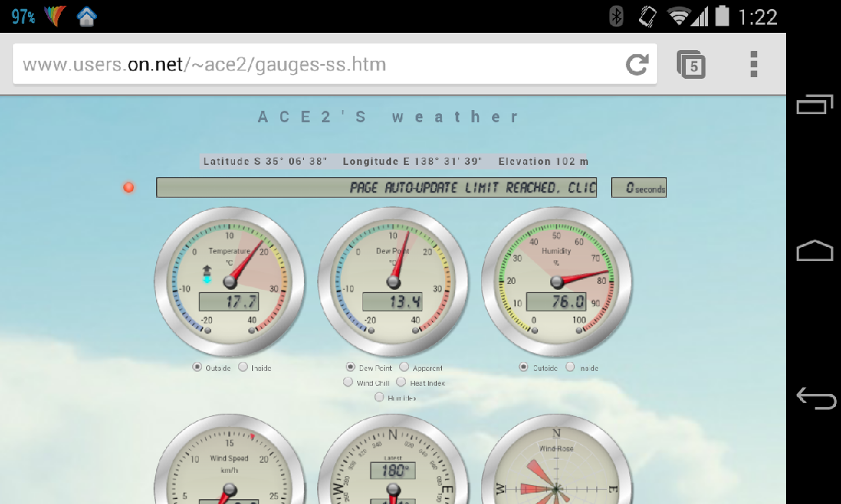Select the Apparent temperature option

(x=404, y=367)
